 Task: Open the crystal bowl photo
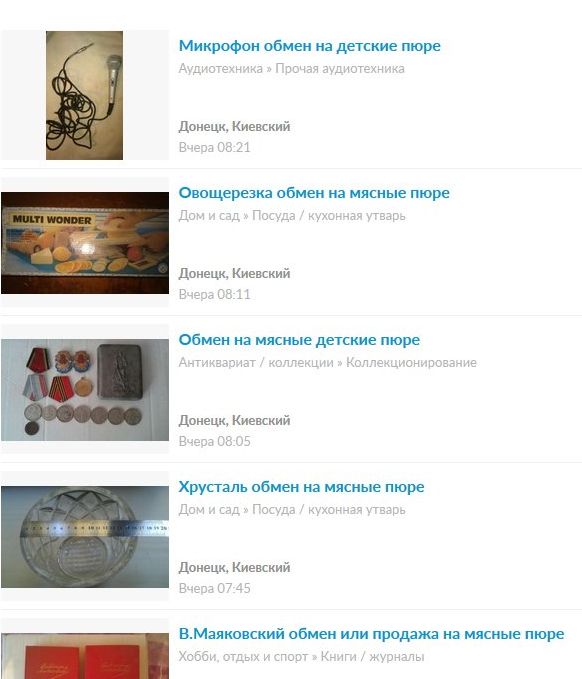tap(85, 537)
